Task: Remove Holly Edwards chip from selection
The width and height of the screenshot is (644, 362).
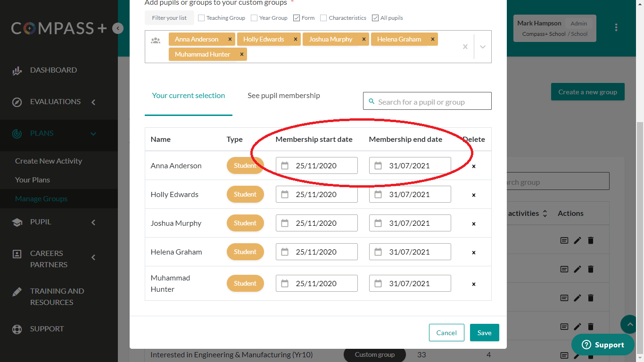Action: [x=296, y=39]
